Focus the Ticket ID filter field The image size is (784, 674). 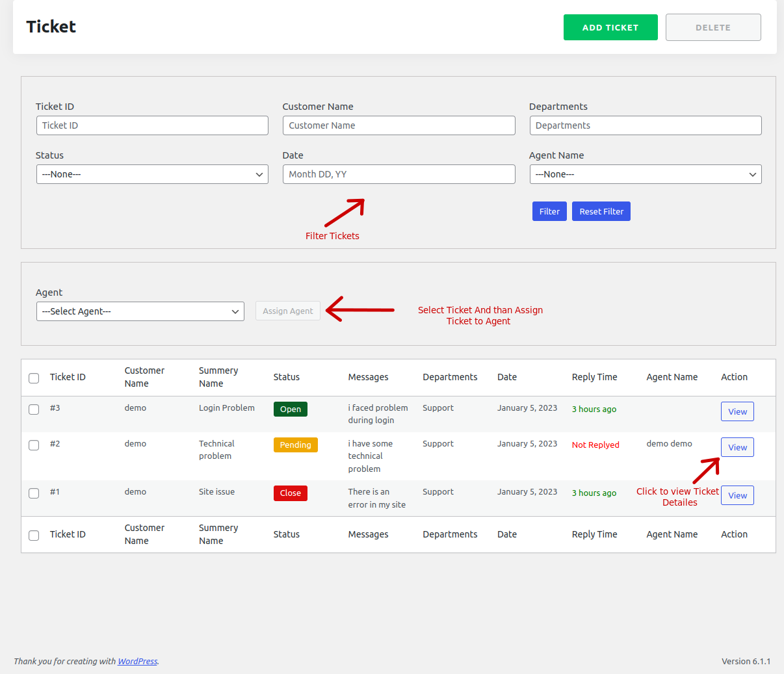tap(152, 125)
